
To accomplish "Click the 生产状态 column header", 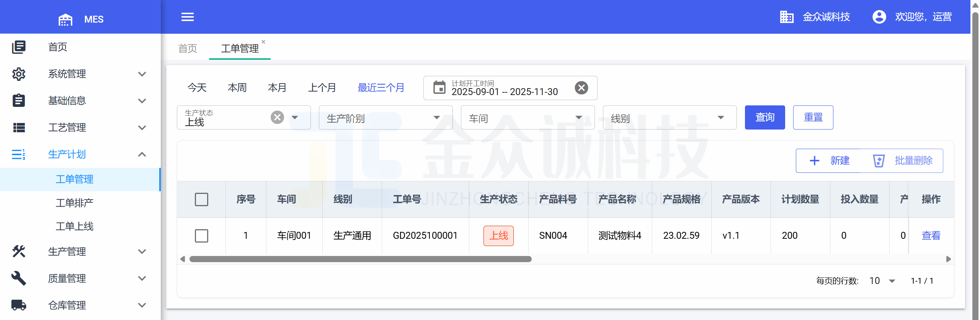I will click(x=499, y=199).
